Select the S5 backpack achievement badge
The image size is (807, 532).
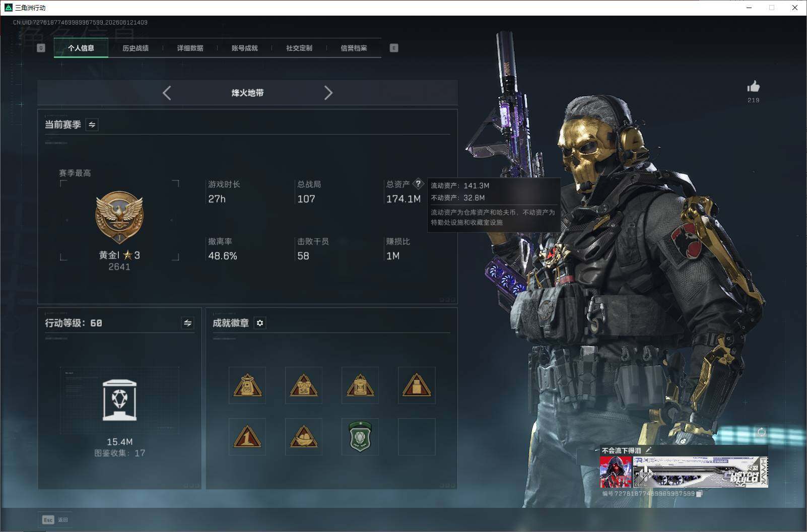click(x=247, y=385)
